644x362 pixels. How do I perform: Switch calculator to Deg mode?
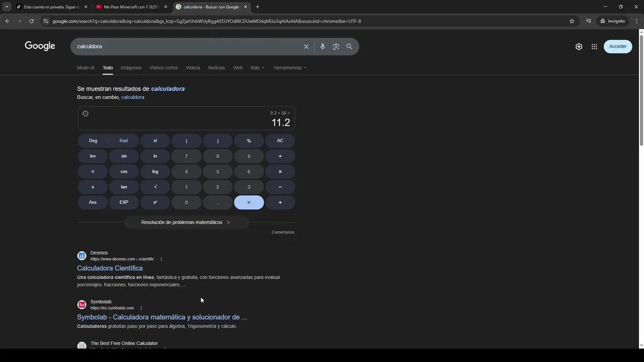[93, 141]
